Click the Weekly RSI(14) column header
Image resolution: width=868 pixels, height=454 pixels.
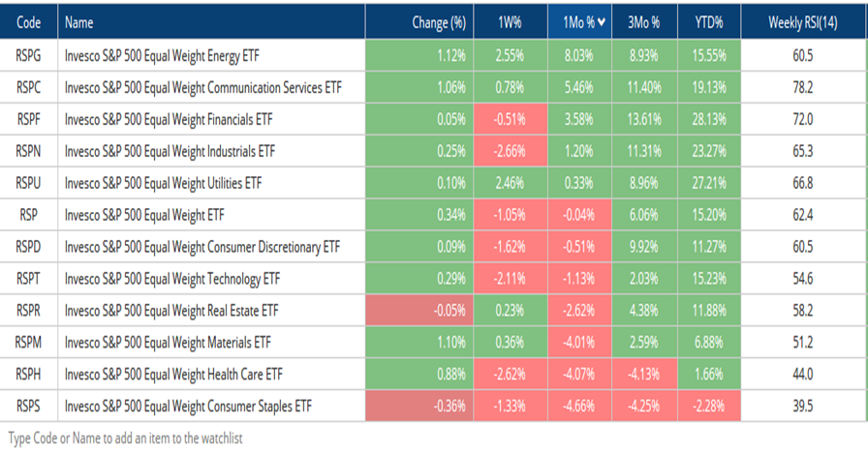point(801,23)
